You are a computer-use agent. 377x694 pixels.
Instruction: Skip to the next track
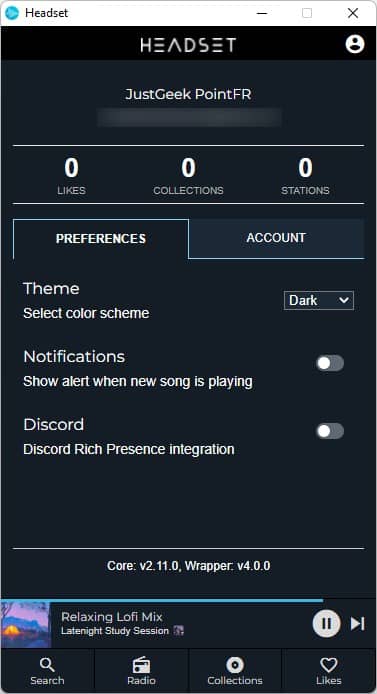(x=358, y=623)
